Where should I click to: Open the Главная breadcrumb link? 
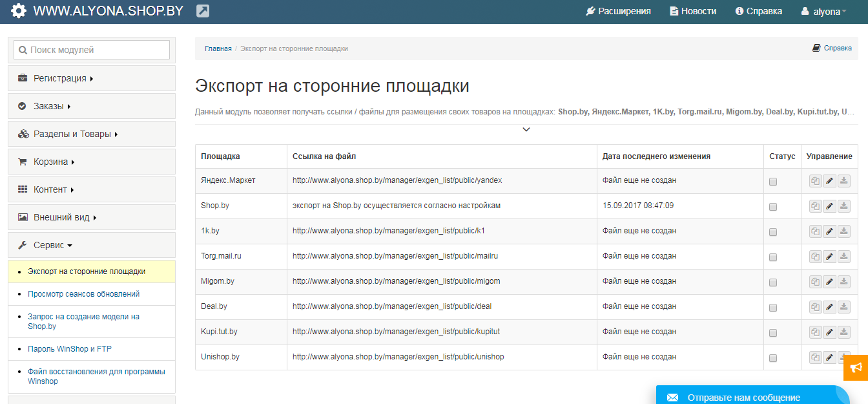click(x=218, y=48)
